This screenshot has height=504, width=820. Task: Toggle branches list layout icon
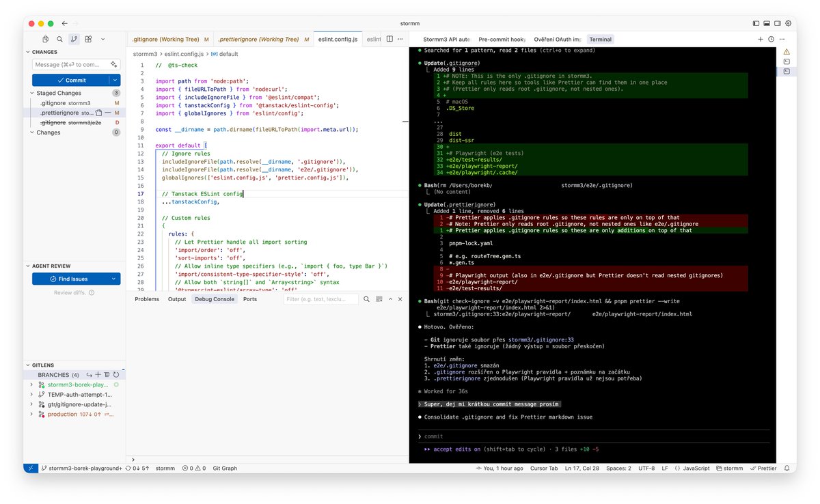point(107,375)
